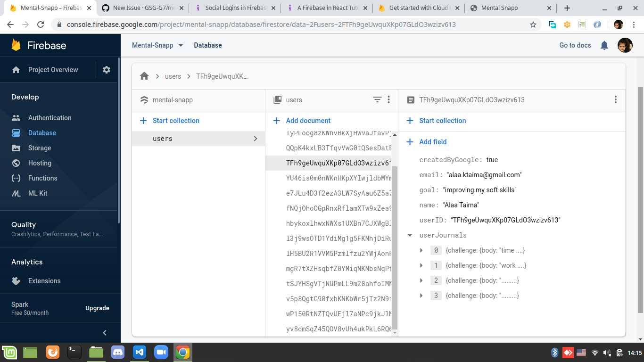Expand journal entry 0 with challenge body 'time'

pos(421,250)
